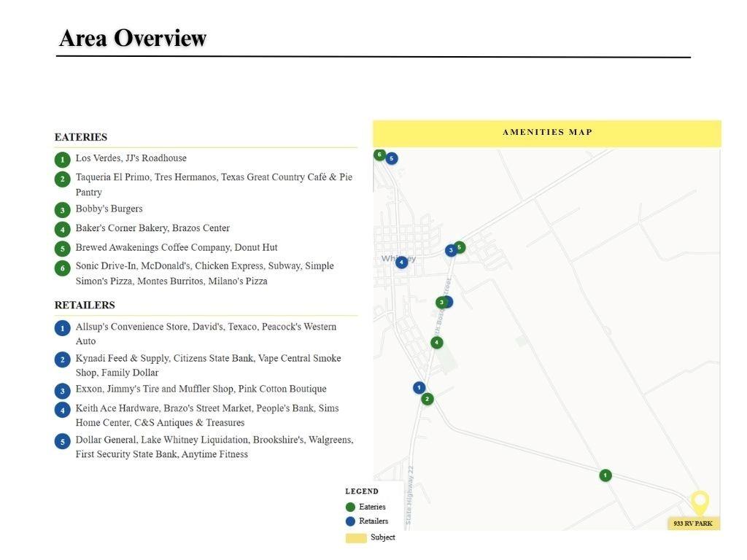Click the yellow subject location pin
747x560 pixels.
[700, 503]
